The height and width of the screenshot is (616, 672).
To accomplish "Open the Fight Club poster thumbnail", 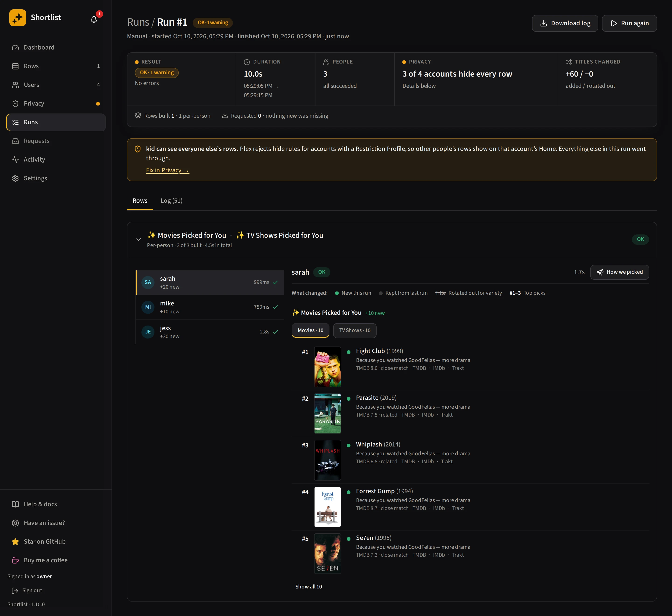I will (x=327, y=367).
